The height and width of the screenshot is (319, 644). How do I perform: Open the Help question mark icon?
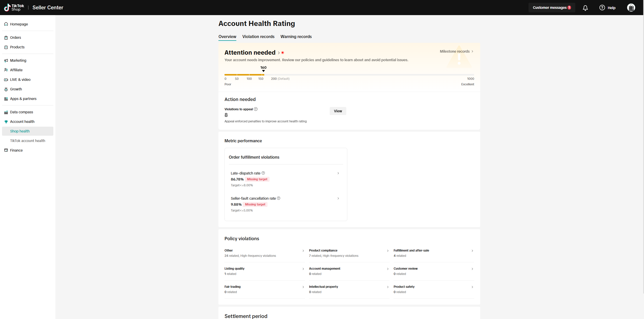pyautogui.click(x=602, y=8)
